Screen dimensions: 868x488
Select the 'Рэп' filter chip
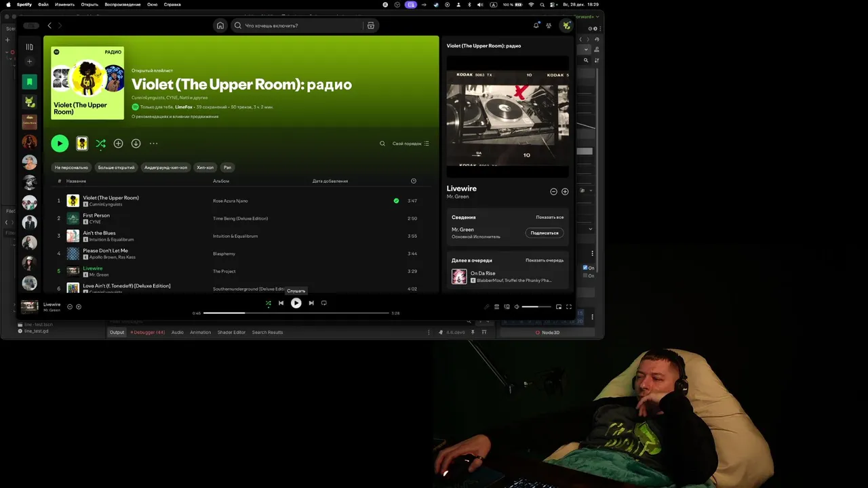tap(227, 167)
